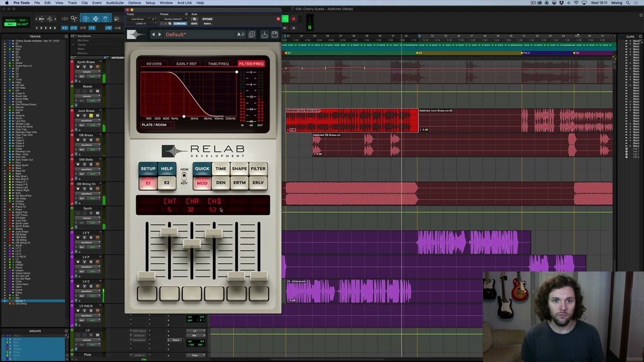
Task: Click the next preset arrow in Relab
Action: point(159,34)
